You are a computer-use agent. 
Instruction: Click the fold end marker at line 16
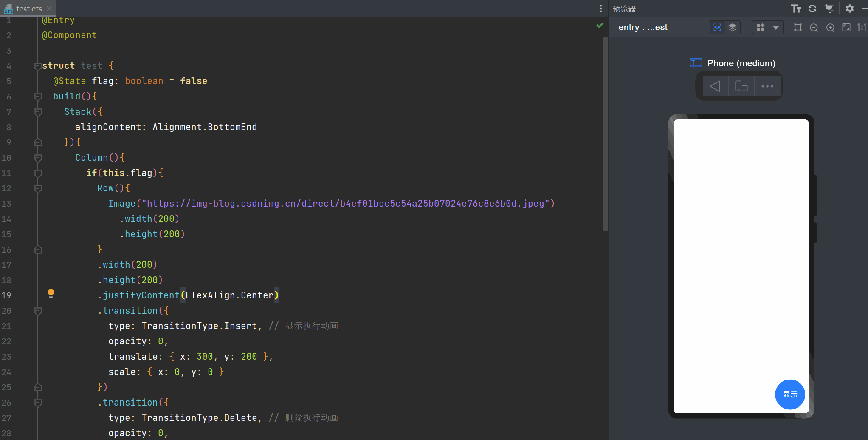[38, 250]
